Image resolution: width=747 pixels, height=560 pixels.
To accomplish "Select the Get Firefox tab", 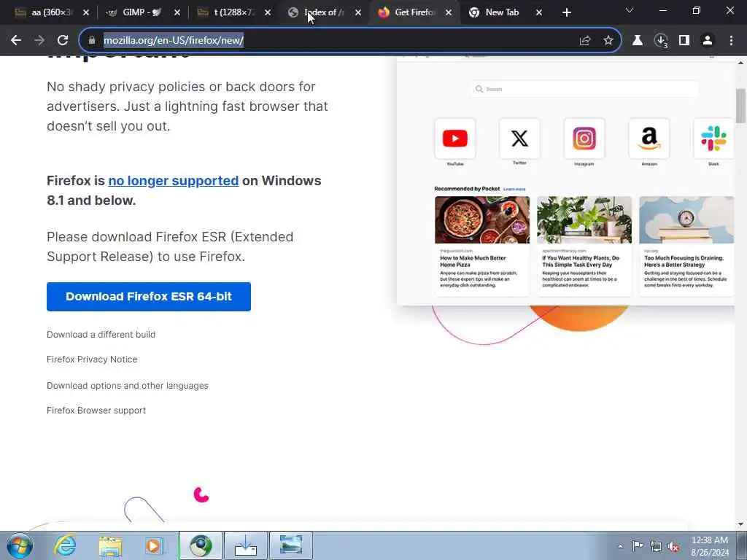I will coord(414,12).
